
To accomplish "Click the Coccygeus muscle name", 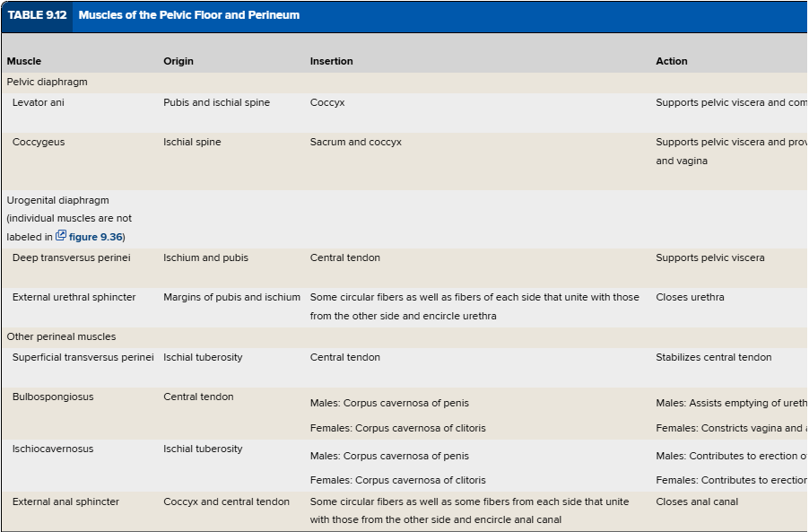I will 39,142.
